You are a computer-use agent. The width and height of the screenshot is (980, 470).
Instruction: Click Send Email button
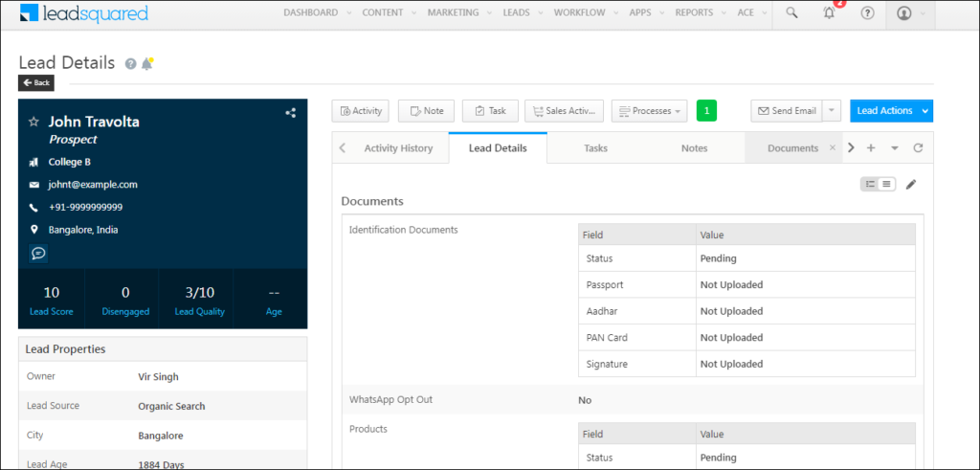(x=787, y=111)
